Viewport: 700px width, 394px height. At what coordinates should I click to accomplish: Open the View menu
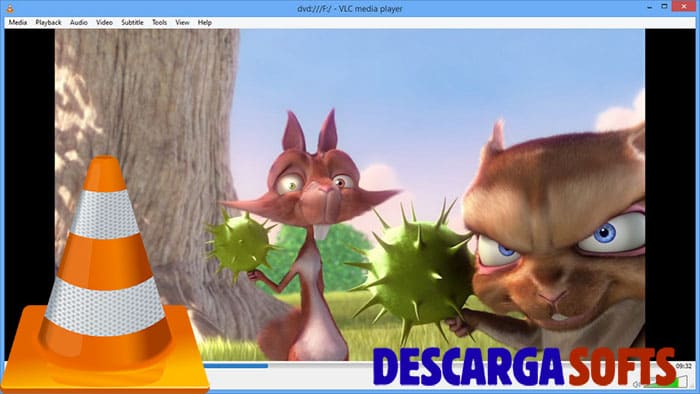coord(182,22)
